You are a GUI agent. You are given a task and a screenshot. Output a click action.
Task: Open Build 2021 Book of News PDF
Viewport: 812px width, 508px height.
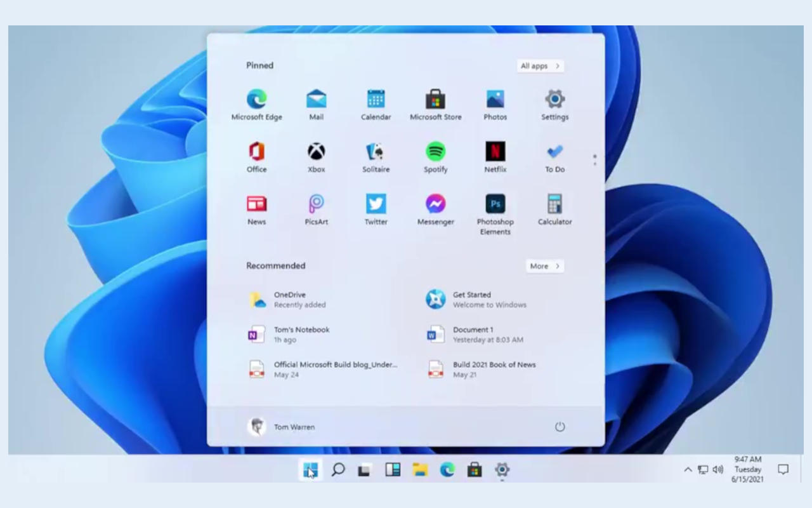pyautogui.click(x=494, y=370)
